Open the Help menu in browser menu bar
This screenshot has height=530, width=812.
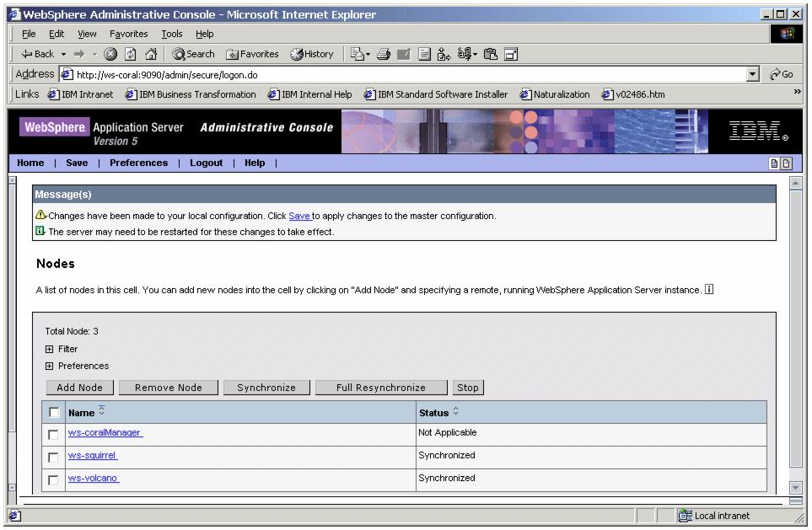coord(205,35)
